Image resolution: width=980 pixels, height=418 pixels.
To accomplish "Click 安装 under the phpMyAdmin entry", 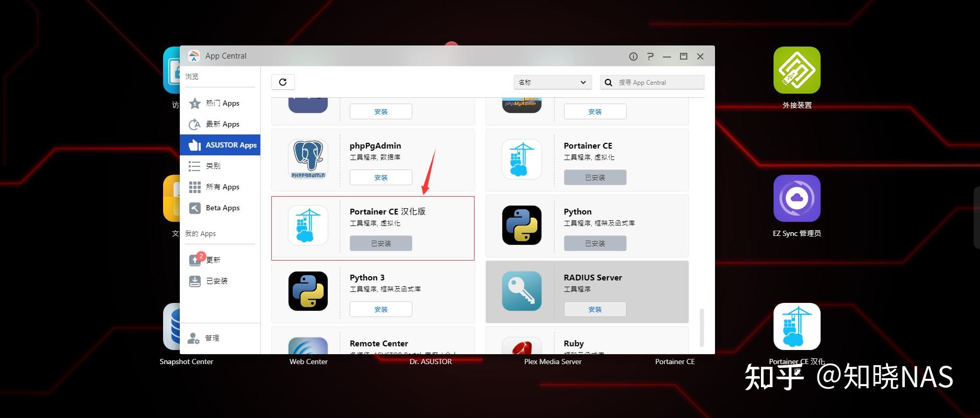I will (x=595, y=111).
